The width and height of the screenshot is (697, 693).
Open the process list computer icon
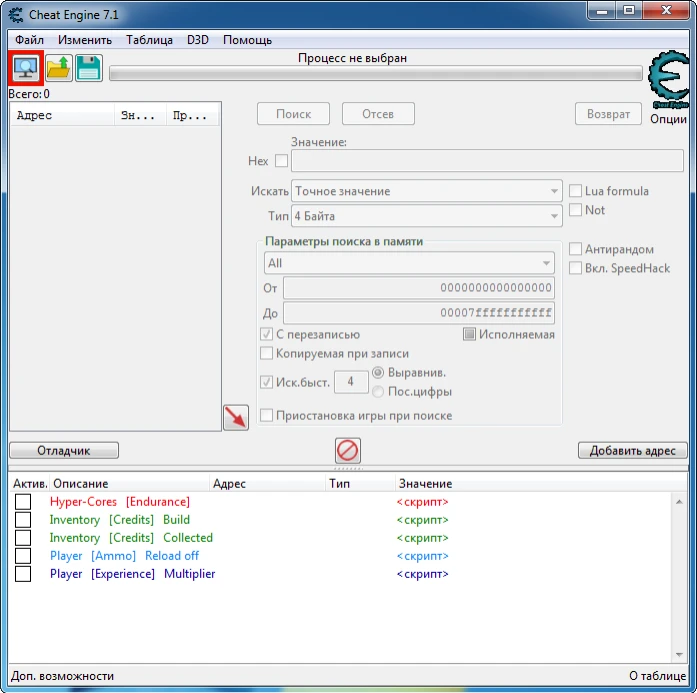26,68
